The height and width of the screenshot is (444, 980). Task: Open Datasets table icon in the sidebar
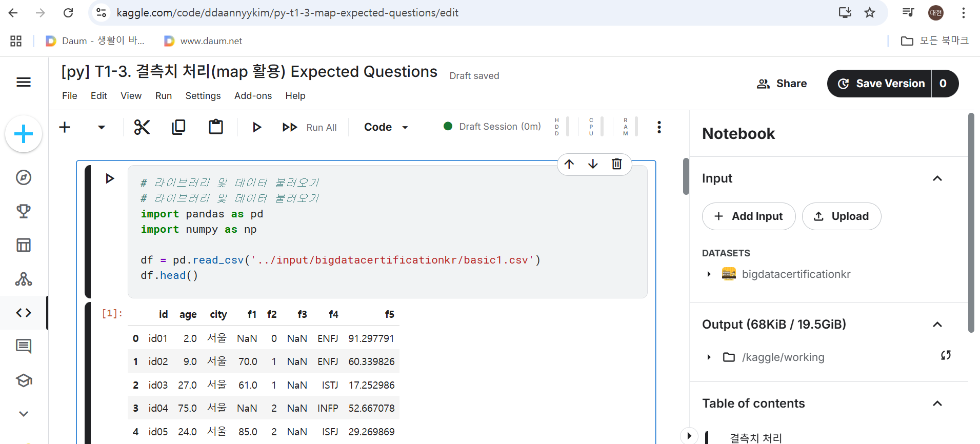(x=24, y=245)
